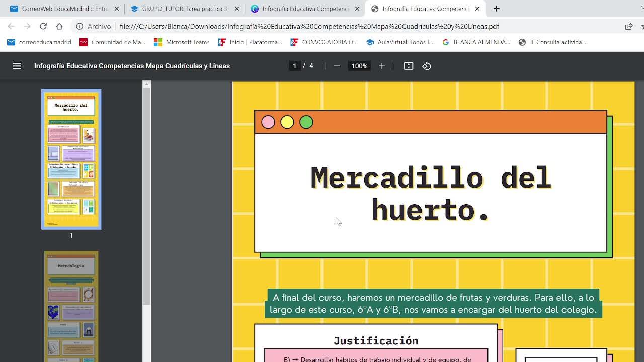The image size is (644, 362).
Task: Click the zoom out minus button
Action: [x=337, y=66]
